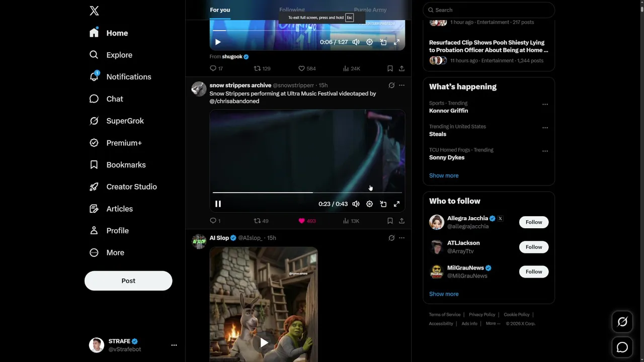The width and height of the screenshot is (644, 362).
Task: View analytics for post with 24K views
Action: 351,68
